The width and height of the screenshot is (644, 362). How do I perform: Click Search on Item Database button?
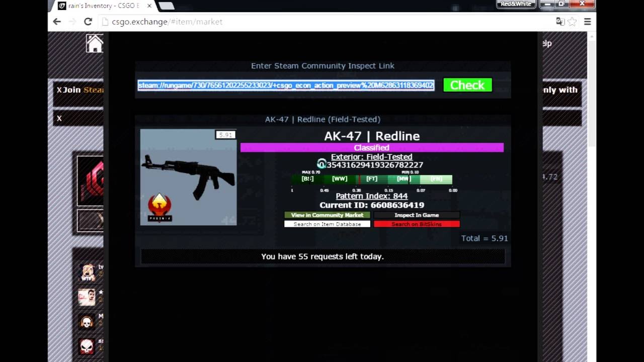(x=327, y=224)
